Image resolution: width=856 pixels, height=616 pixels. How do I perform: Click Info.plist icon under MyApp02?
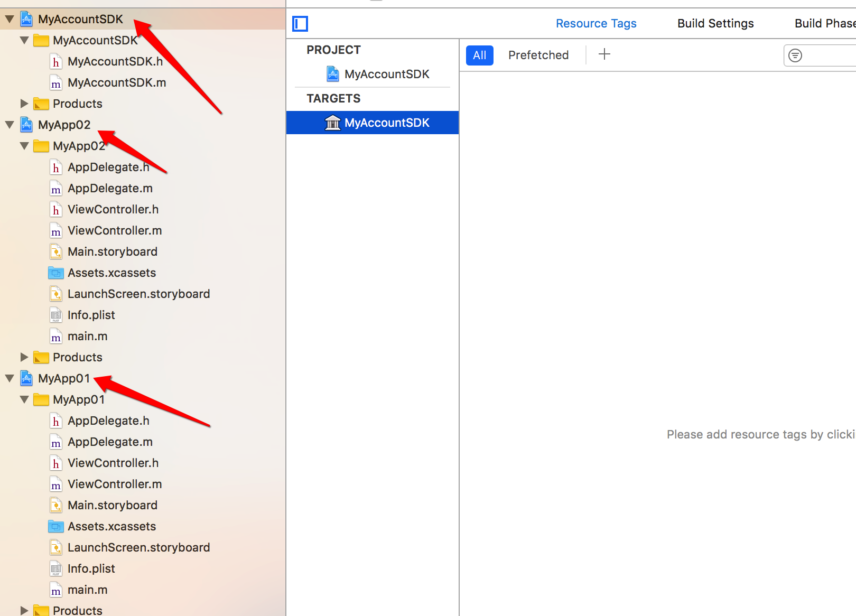56,315
